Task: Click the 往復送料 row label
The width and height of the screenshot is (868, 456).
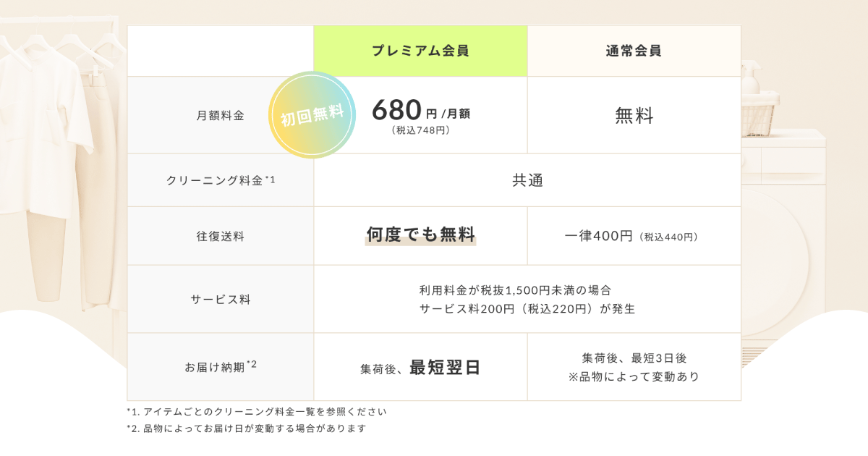Action: point(220,236)
